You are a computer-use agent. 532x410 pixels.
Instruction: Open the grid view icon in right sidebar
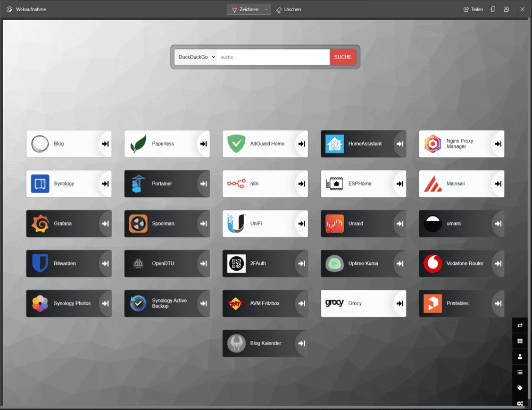[x=520, y=341]
